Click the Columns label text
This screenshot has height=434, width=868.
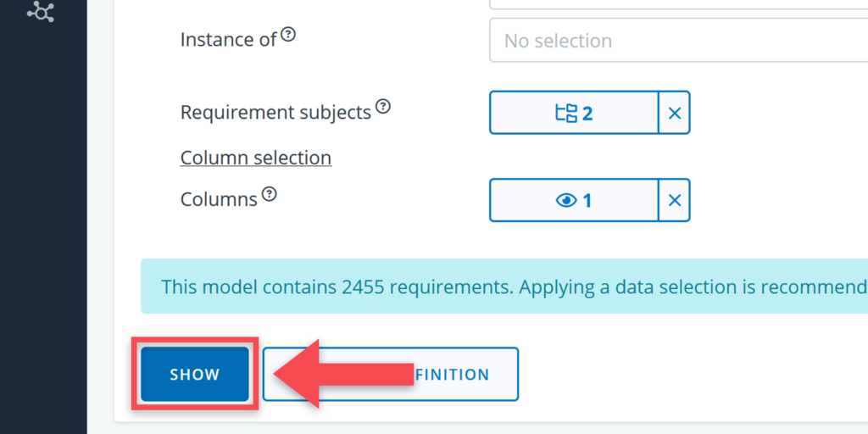click(x=219, y=199)
